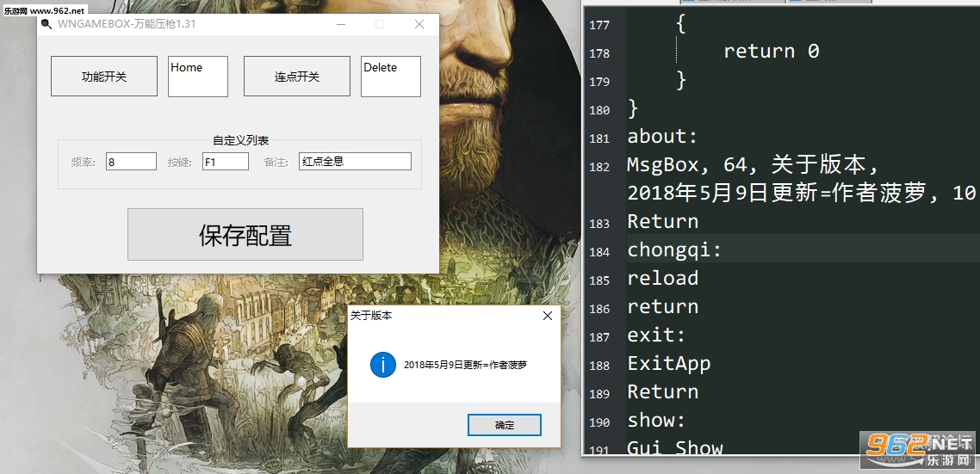Minimize the WNGAMEBOX window
This screenshot has height=474, width=980.
coord(341,24)
